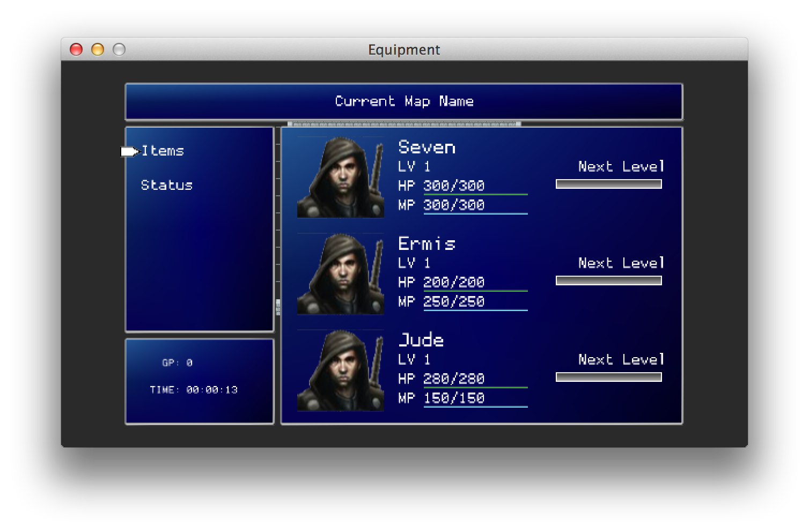Click Seven's character portrait
809x532 pixels.
pyautogui.click(x=341, y=177)
